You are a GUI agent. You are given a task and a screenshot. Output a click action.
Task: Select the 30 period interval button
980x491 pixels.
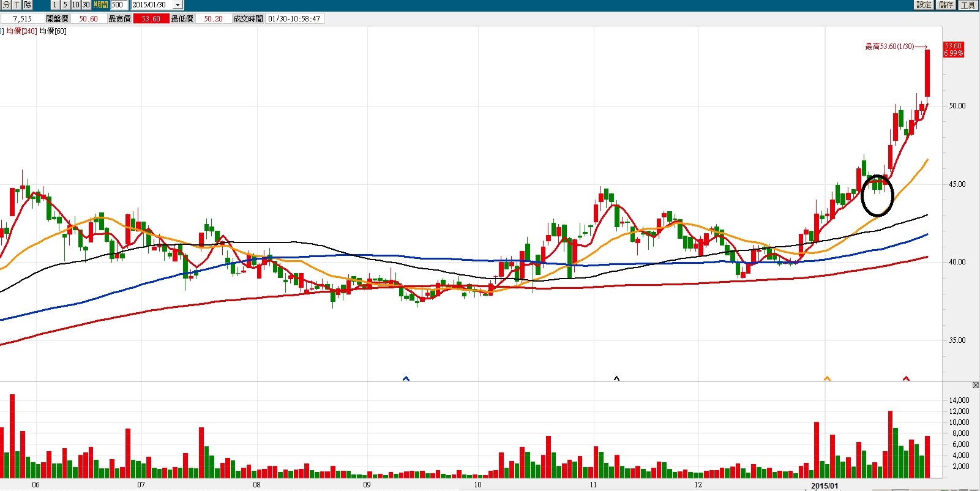pyautogui.click(x=86, y=4)
